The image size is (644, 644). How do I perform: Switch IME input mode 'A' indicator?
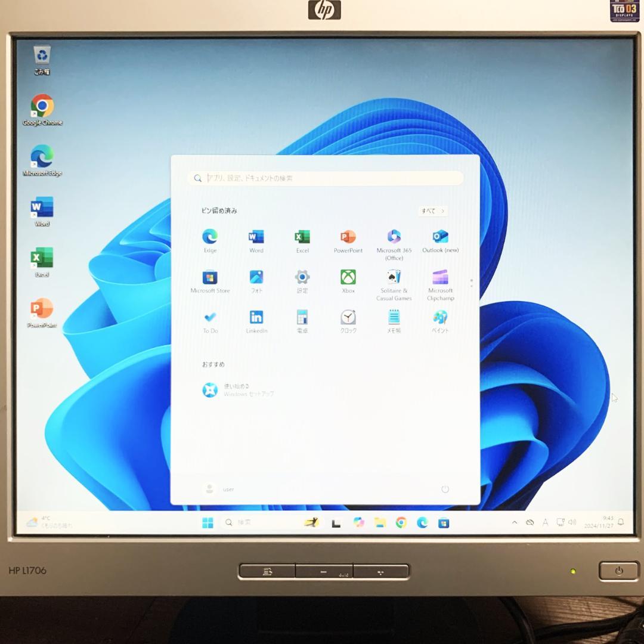(x=545, y=522)
